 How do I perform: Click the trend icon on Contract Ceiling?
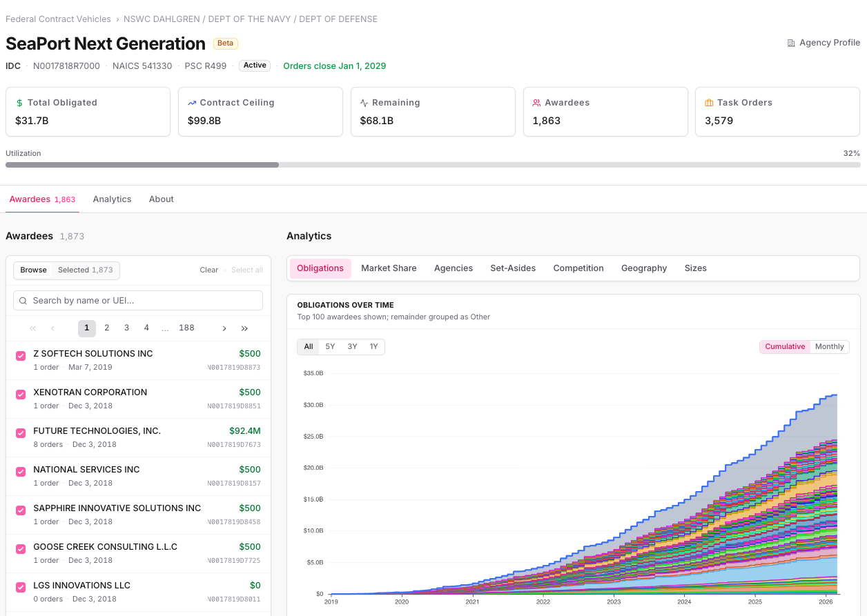[192, 103]
